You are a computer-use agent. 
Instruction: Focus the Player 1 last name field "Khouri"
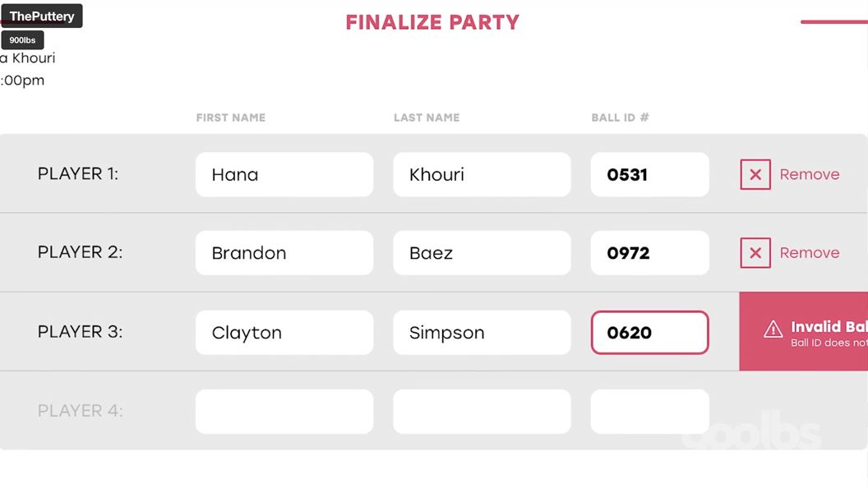click(482, 174)
